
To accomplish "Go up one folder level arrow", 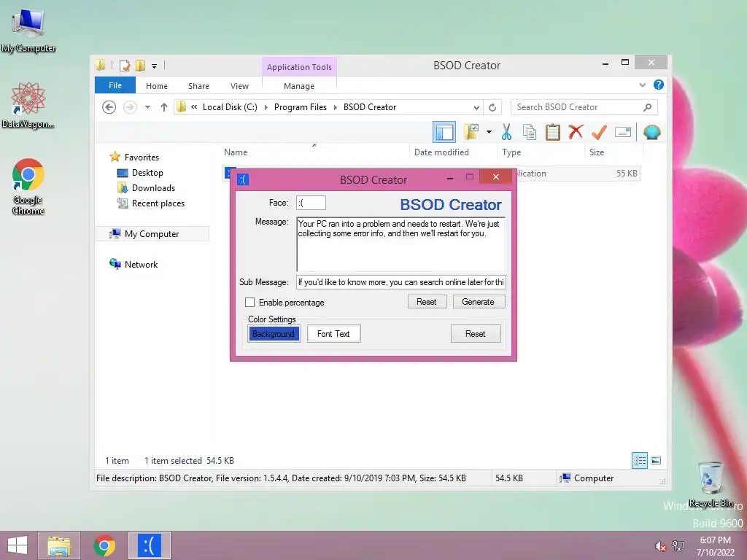I will pos(164,107).
